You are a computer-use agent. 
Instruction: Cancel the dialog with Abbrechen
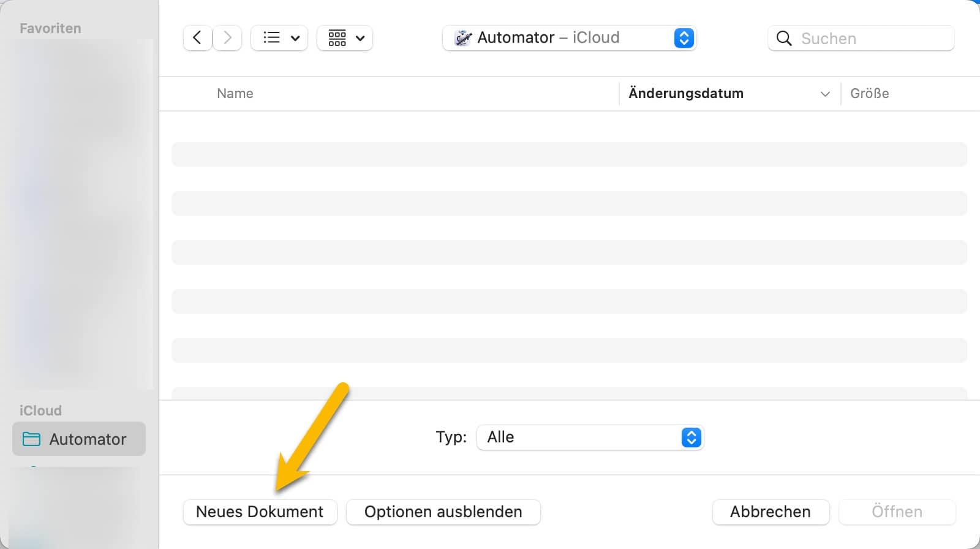[771, 512]
